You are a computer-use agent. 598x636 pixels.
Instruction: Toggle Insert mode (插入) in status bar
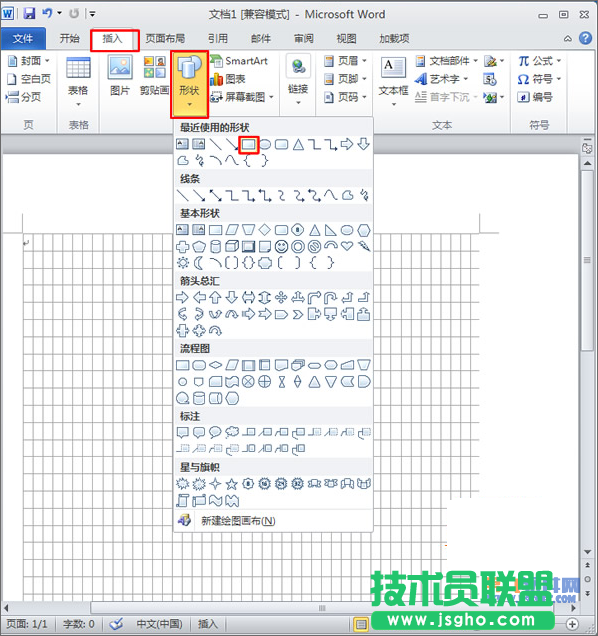(x=207, y=624)
